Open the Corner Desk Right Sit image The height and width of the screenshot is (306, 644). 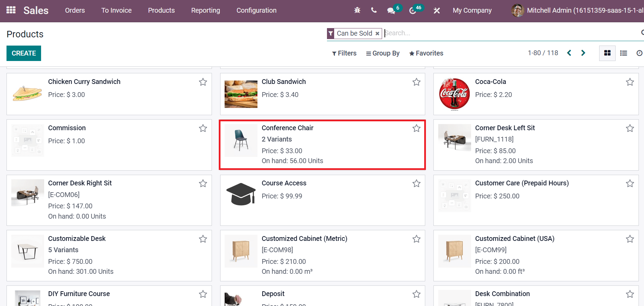[x=28, y=193]
